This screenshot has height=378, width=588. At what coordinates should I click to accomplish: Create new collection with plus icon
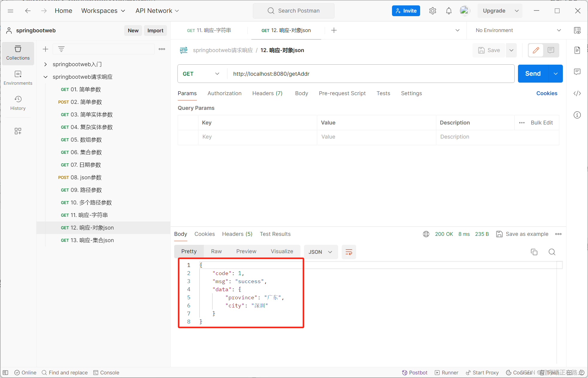coord(45,49)
